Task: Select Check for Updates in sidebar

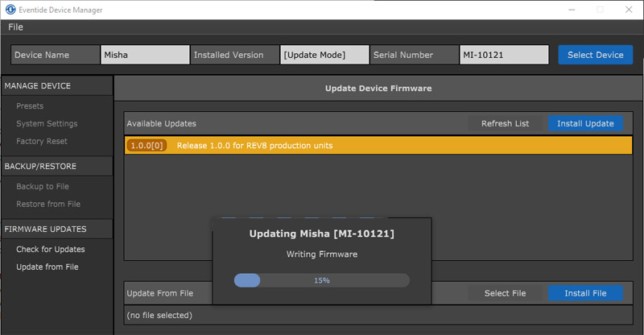Action: (51, 250)
